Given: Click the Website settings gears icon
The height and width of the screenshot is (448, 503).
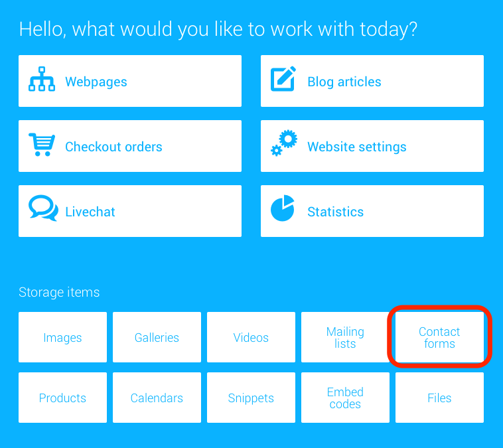Looking at the screenshot, I should (284, 143).
